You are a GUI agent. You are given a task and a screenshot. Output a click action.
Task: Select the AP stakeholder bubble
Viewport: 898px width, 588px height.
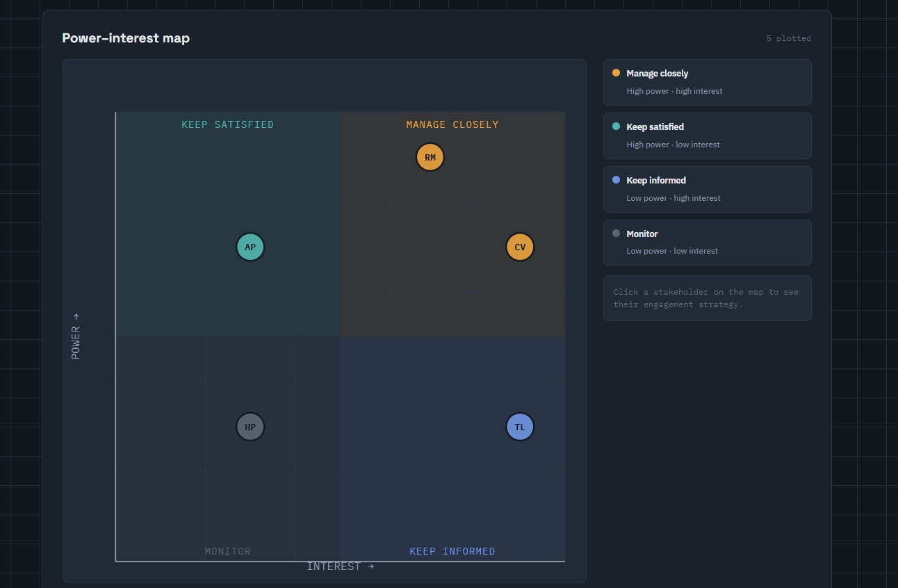250,247
